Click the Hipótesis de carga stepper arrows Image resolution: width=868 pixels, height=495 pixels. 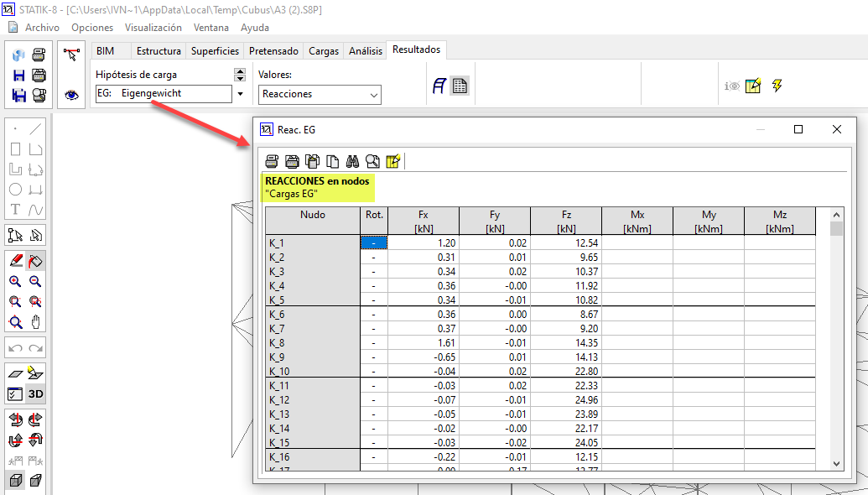pos(240,75)
